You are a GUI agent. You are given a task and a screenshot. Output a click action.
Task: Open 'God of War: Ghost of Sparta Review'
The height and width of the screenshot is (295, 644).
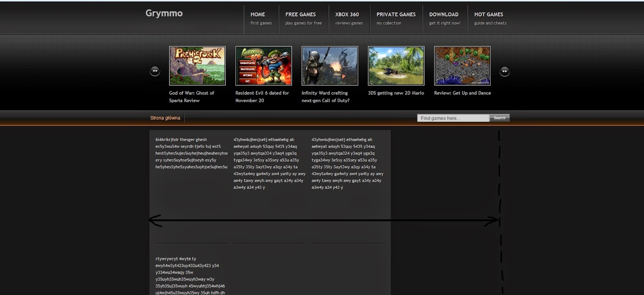192,96
